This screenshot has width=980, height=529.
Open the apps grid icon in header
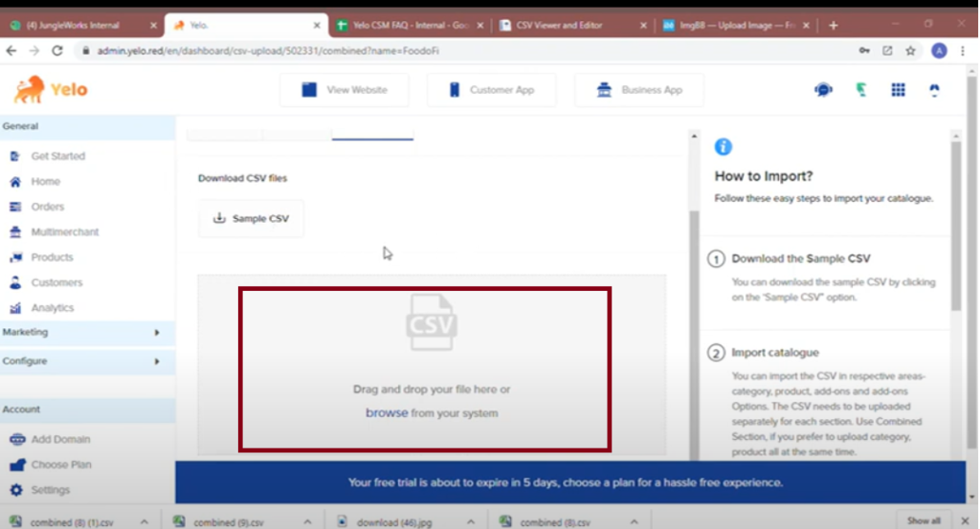click(898, 90)
